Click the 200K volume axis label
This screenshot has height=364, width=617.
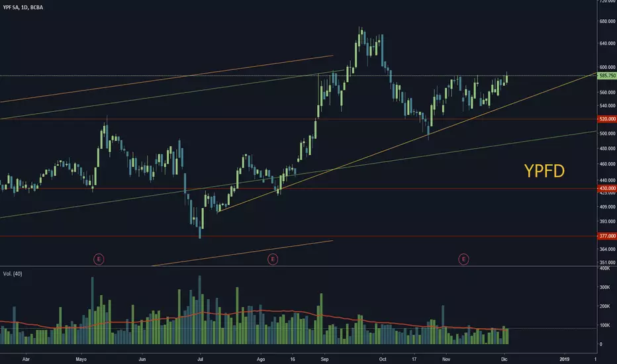(x=604, y=306)
